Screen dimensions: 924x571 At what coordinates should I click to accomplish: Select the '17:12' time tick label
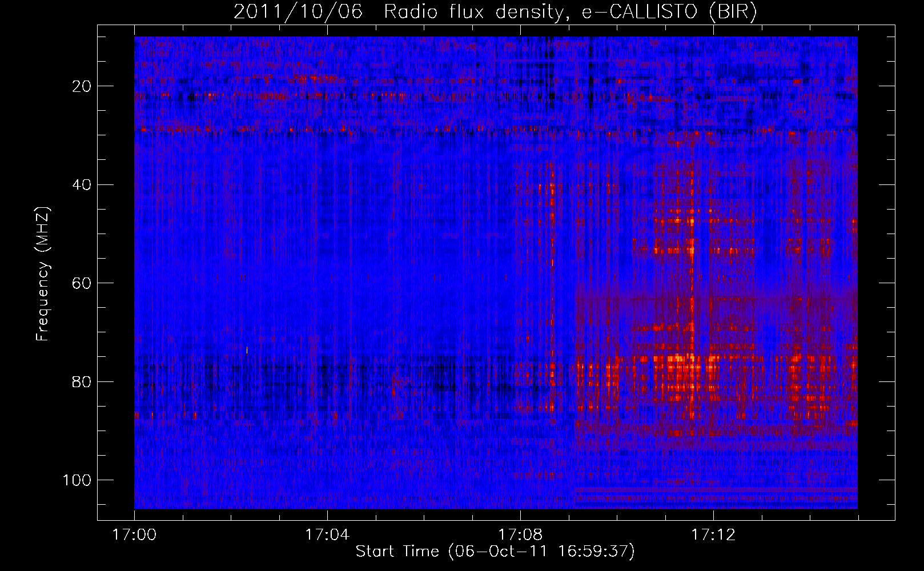pyautogui.click(x=713, y=535)
